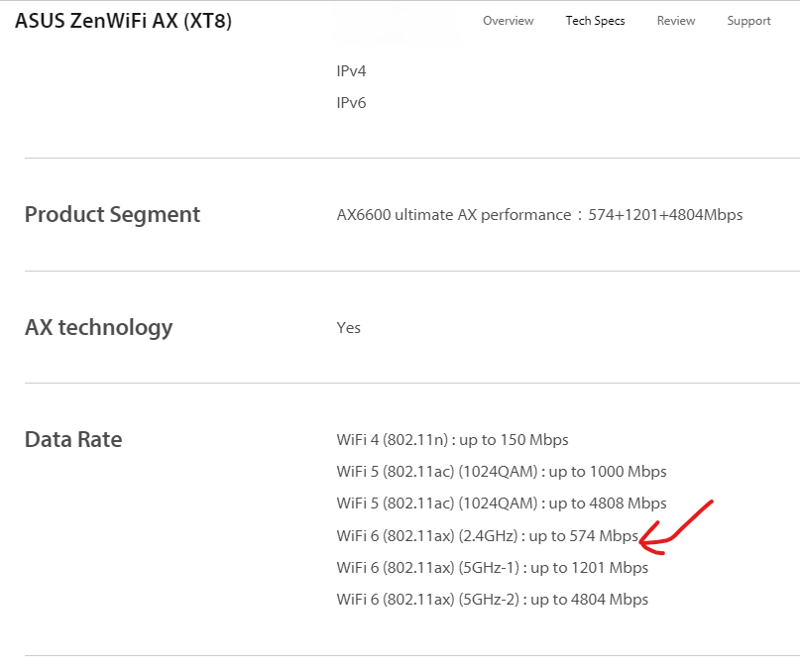Click the WiFi 4 (802.11n) data rate line
This screenshot has height=672, width=800.
coord(452,440)
